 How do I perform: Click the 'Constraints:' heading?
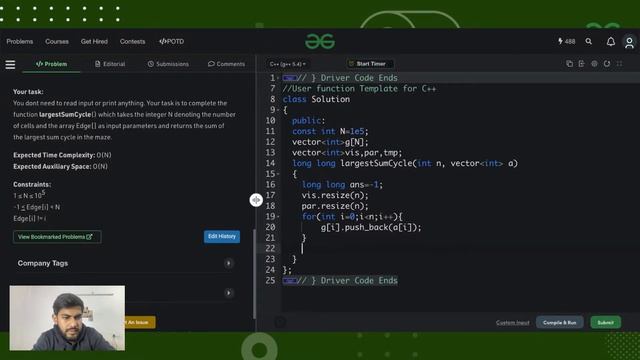pos(32,184)
